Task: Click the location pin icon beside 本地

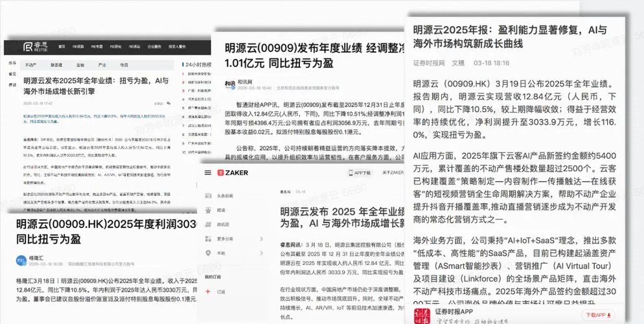Action: (x=208, y=253)
